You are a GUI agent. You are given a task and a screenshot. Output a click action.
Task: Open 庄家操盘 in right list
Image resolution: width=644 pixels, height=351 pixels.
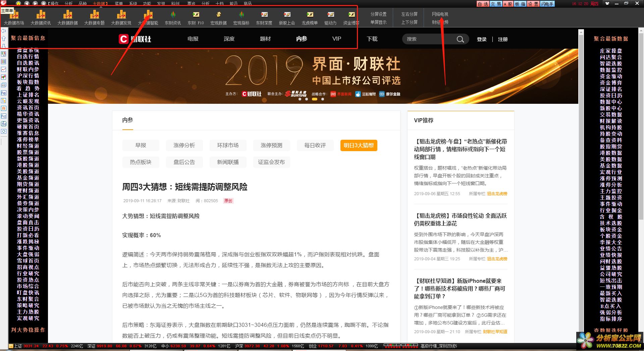click(611, 51)
